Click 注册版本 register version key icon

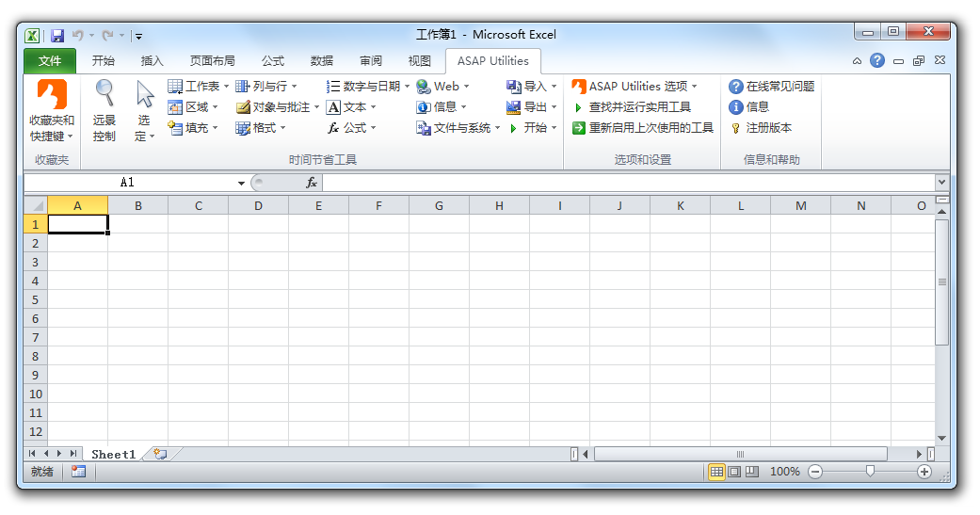(x=735, y=128)
